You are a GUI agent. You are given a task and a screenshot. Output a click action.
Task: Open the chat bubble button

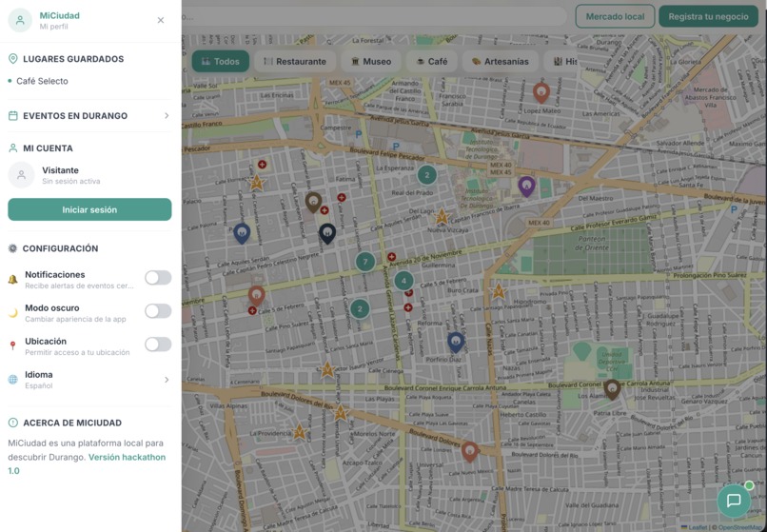click(734, 501)
